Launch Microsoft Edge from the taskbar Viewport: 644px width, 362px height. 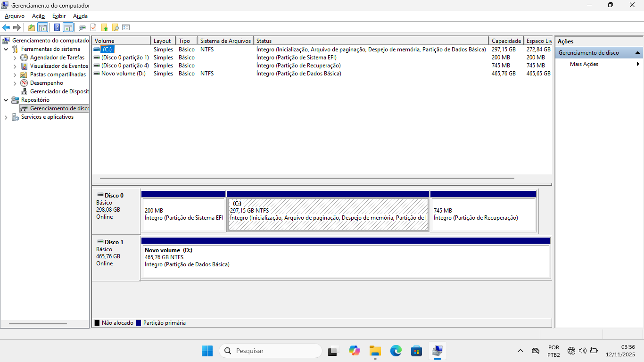point(396,351)
